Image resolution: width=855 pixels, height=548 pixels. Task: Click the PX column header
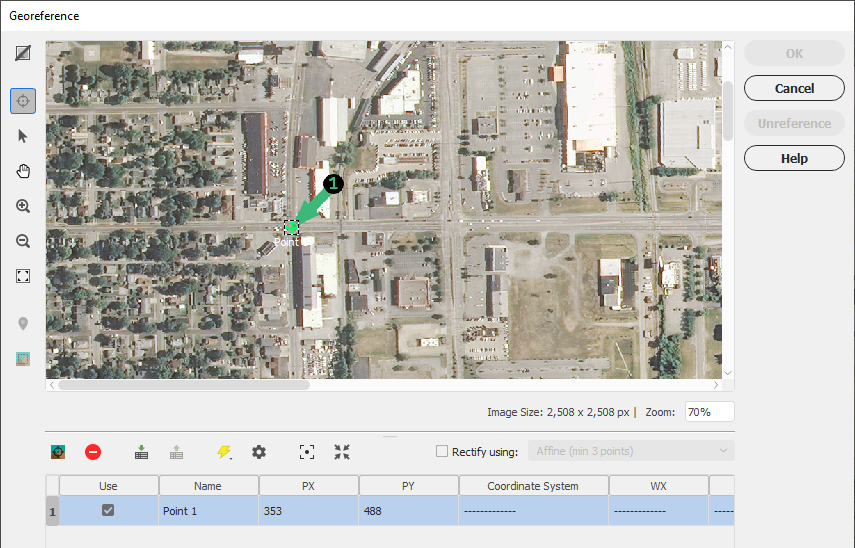(308, 486)
